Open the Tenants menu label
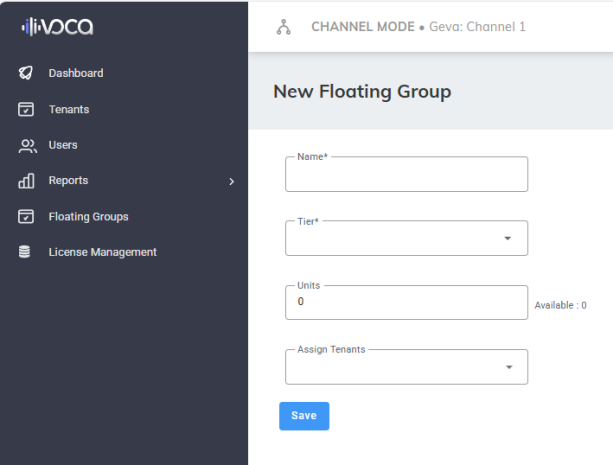The image size is (613, 465). pyautogui.click(x=69, y=109)
